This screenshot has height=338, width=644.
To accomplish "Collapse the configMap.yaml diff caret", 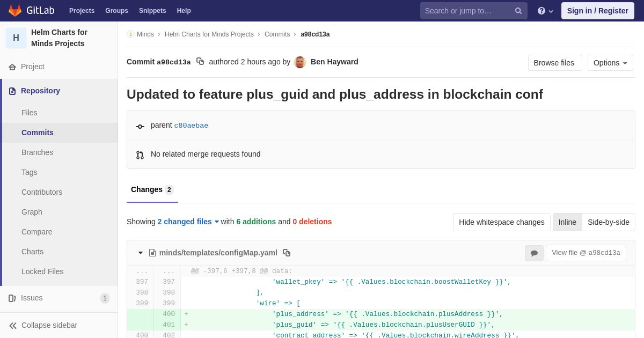I will (x=141, y=253).
